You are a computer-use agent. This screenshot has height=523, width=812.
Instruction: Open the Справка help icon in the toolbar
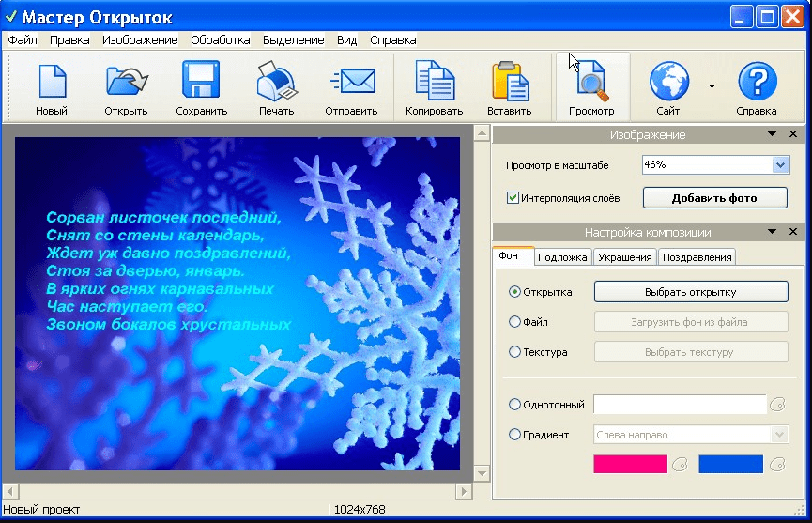756,83
